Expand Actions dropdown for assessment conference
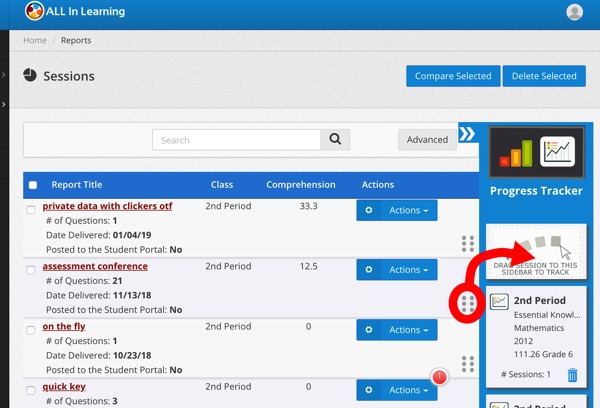 (408, 270)
